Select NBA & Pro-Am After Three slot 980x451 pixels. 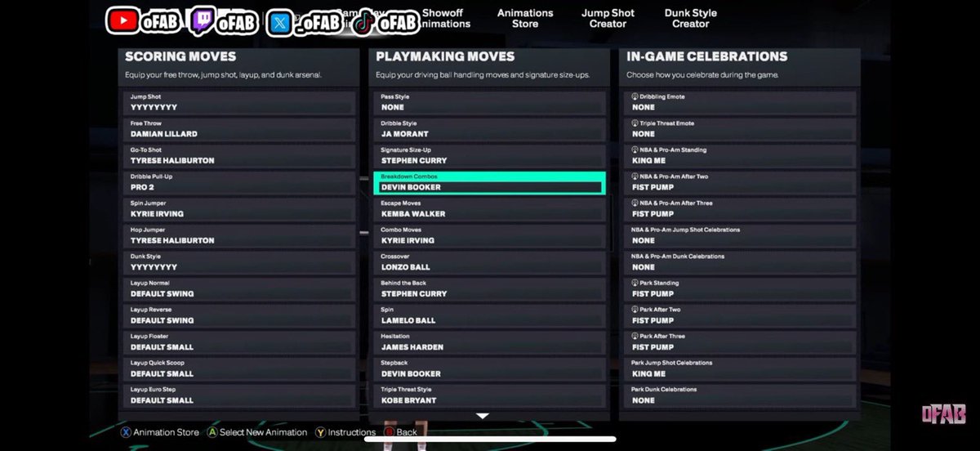tap(741, 209)
